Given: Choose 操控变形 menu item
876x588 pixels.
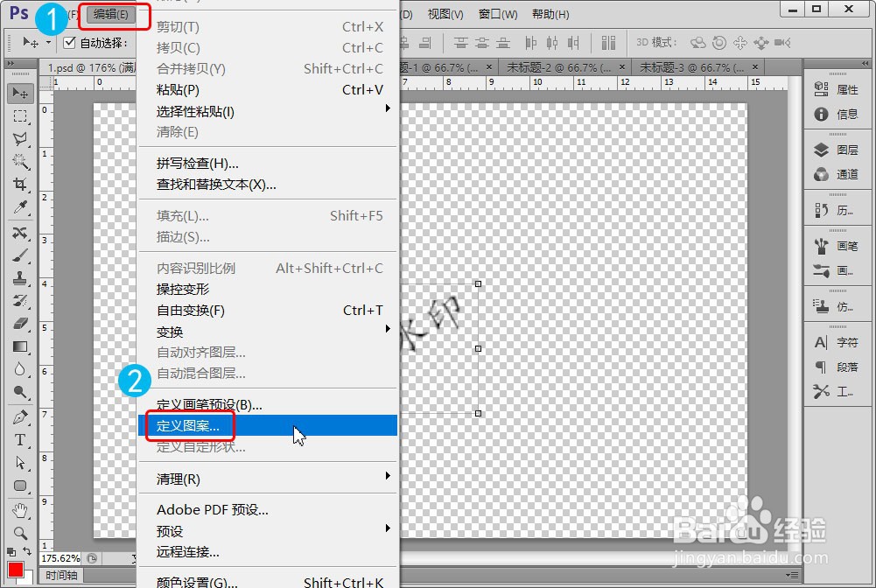Looking at the screenshot, I should tap(268, 290).
